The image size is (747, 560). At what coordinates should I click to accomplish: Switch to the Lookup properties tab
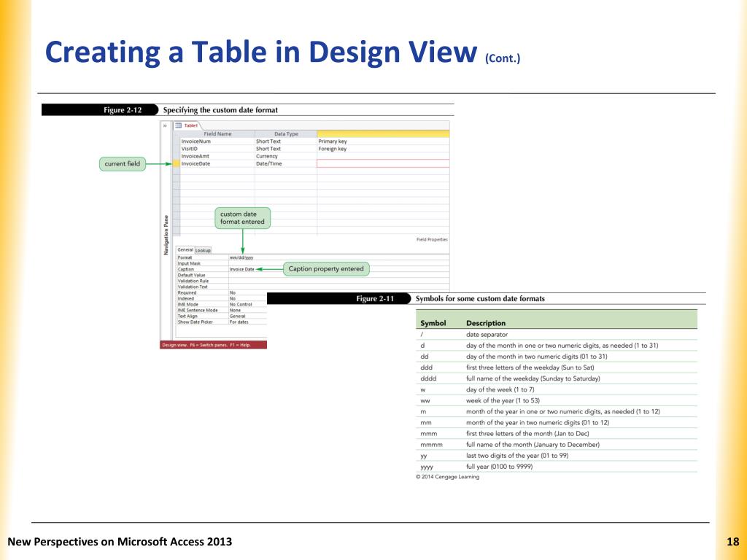point(203,250)
